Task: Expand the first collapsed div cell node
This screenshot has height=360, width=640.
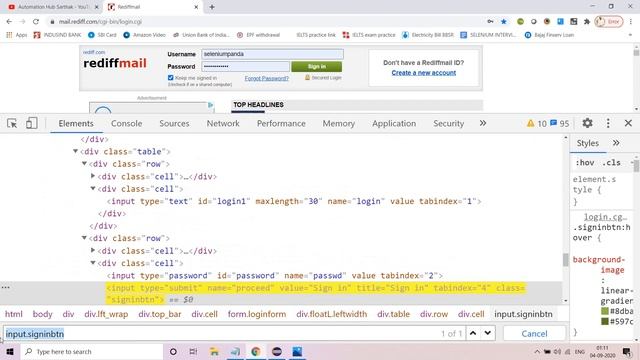Action: click(93, 176)
